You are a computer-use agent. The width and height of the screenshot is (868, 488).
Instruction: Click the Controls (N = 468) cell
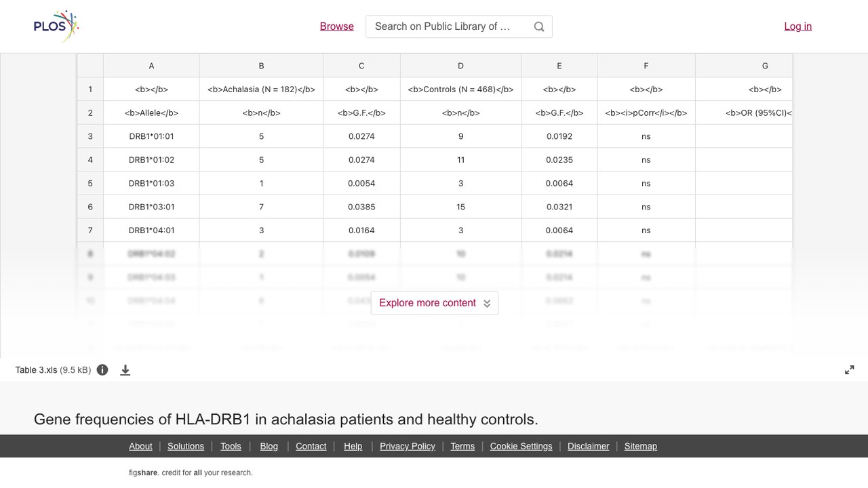pos(460,89)
